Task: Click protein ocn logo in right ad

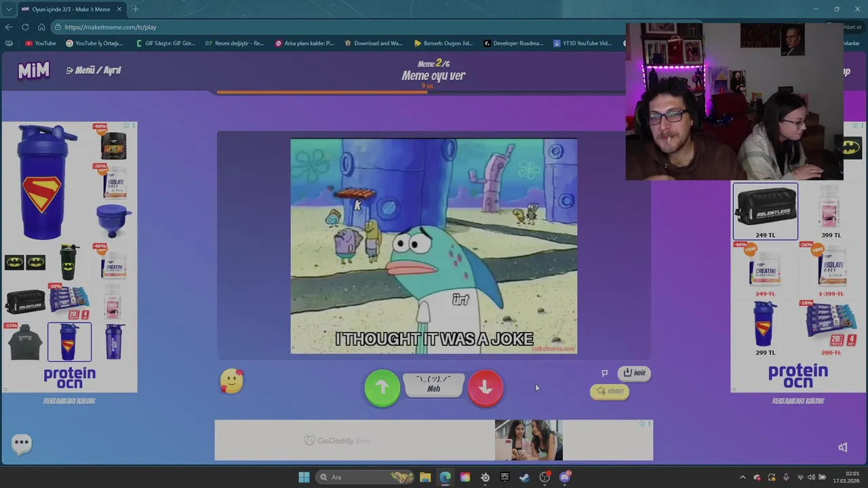Action: click(x=798, y=376)
